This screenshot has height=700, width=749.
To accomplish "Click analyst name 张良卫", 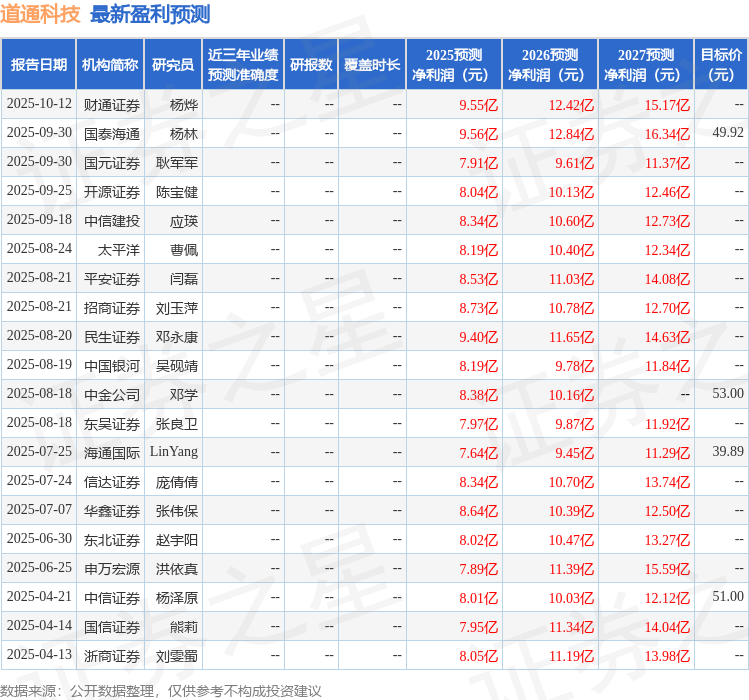I will (177, 424).
